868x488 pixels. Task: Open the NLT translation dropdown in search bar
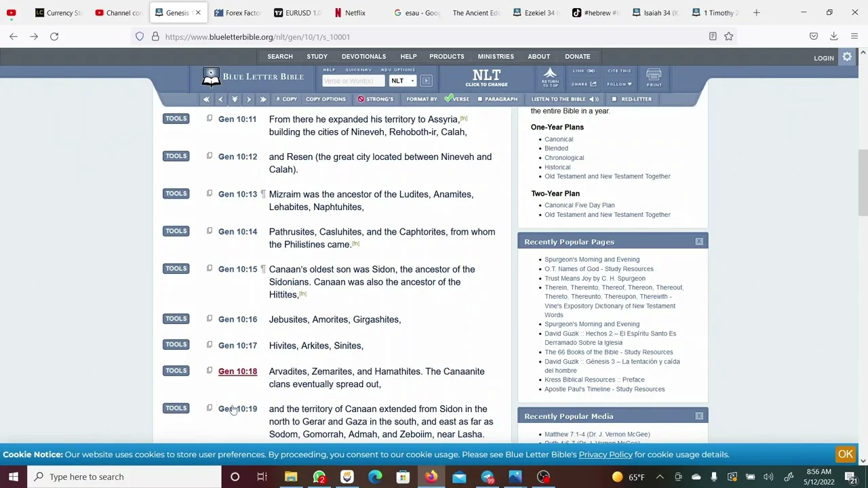[x=402, y=81]
